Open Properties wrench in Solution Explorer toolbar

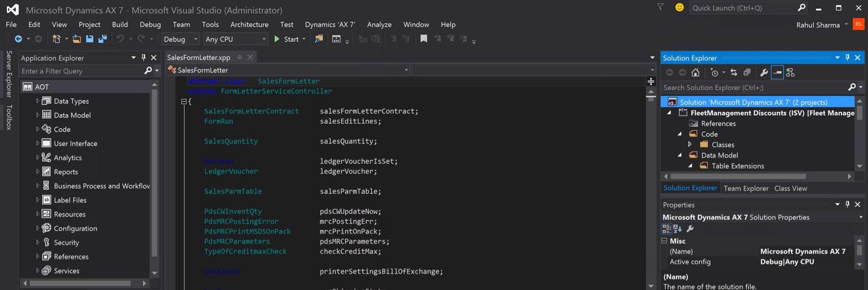(764, 72)
